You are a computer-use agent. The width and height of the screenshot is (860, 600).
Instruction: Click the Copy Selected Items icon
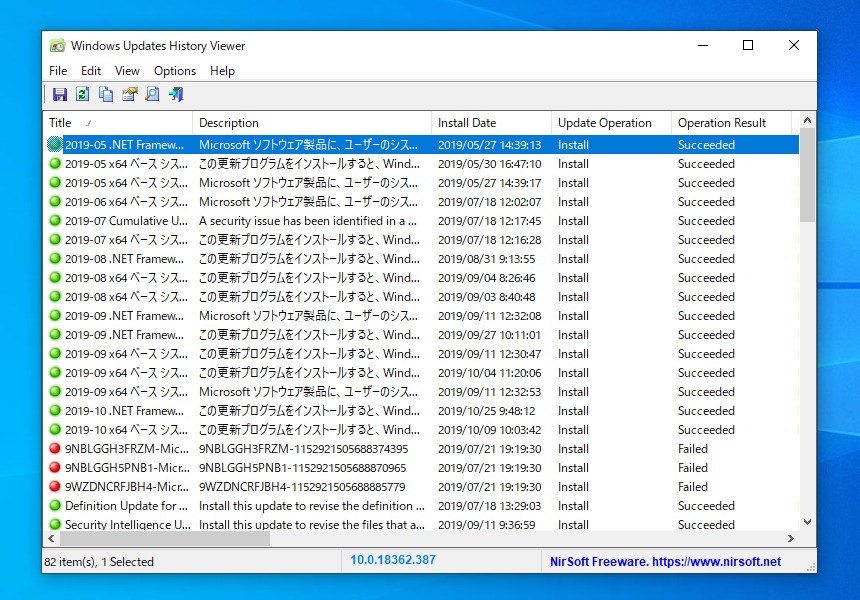[106, 95]
